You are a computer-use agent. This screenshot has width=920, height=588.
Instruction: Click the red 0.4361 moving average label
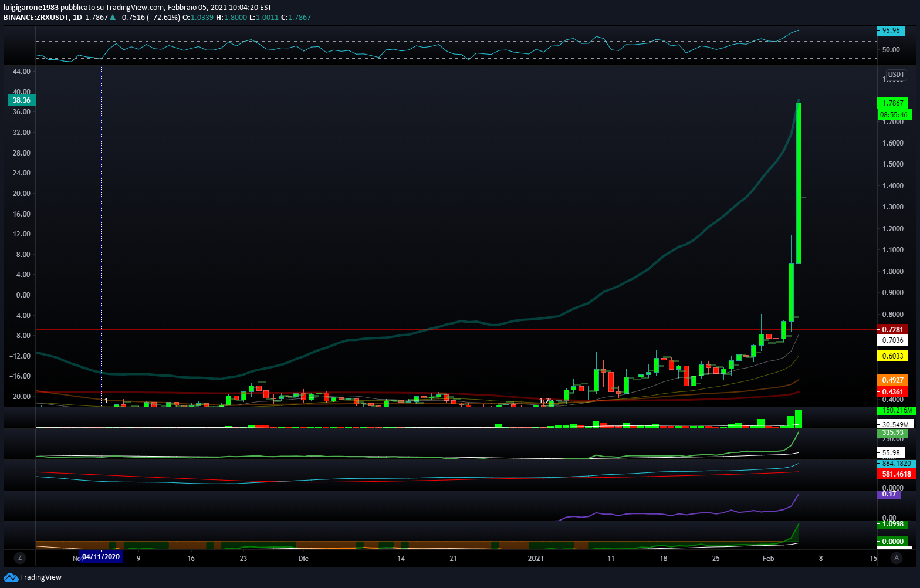892,391
